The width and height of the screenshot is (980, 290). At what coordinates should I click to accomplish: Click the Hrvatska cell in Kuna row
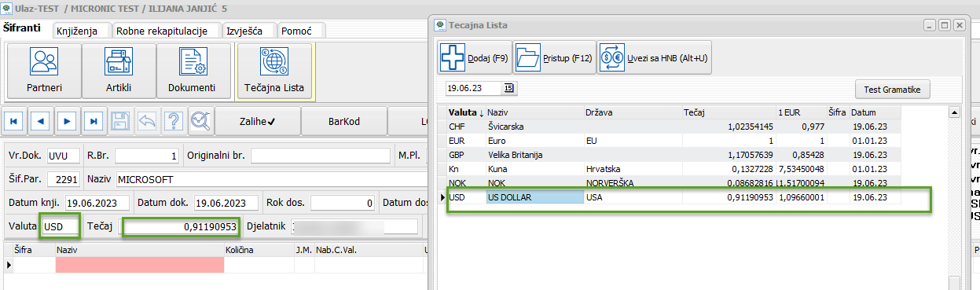(633, 168)
